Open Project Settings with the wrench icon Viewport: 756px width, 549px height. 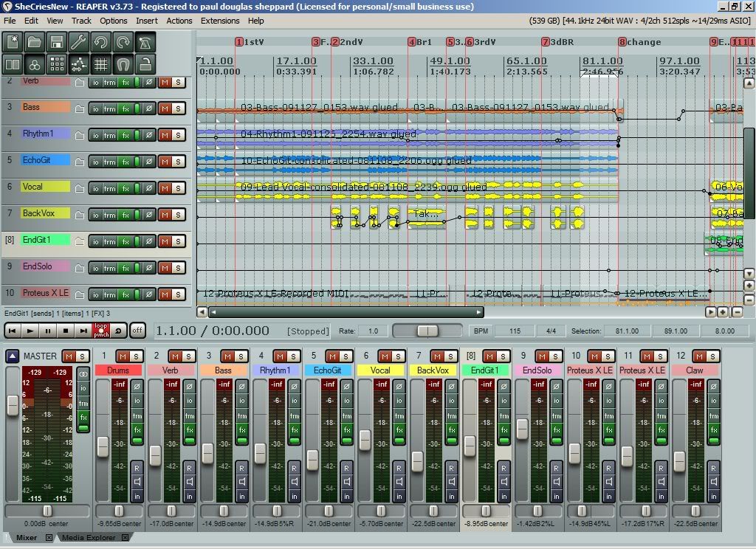[x=79, y=42]
